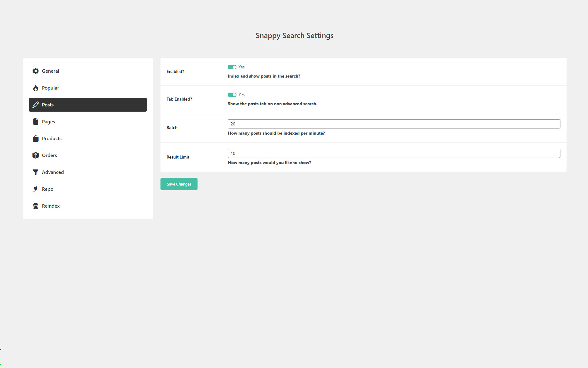Click the Advanced funnel icon
This screenshot has height=368, width=588.
36,172
